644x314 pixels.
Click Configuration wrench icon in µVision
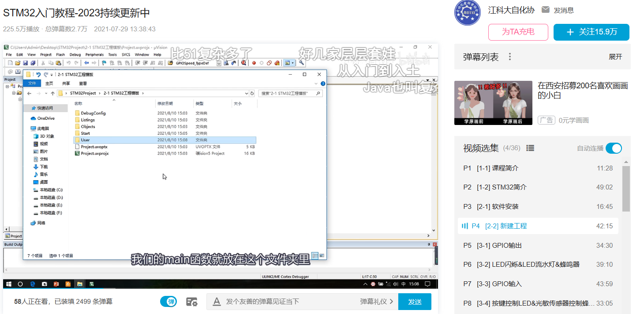[x=301, y=63]
